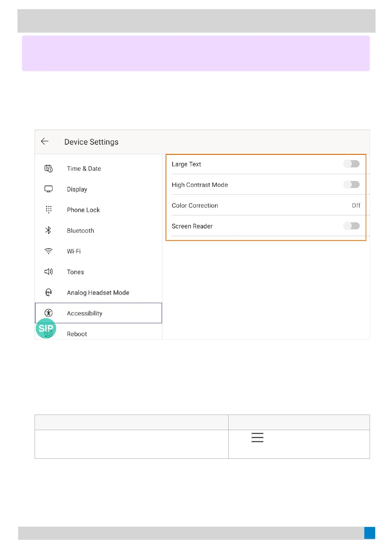Click the Accessibility person icon
The height and width of the screenshot is (555, 392).
(48, 313)
